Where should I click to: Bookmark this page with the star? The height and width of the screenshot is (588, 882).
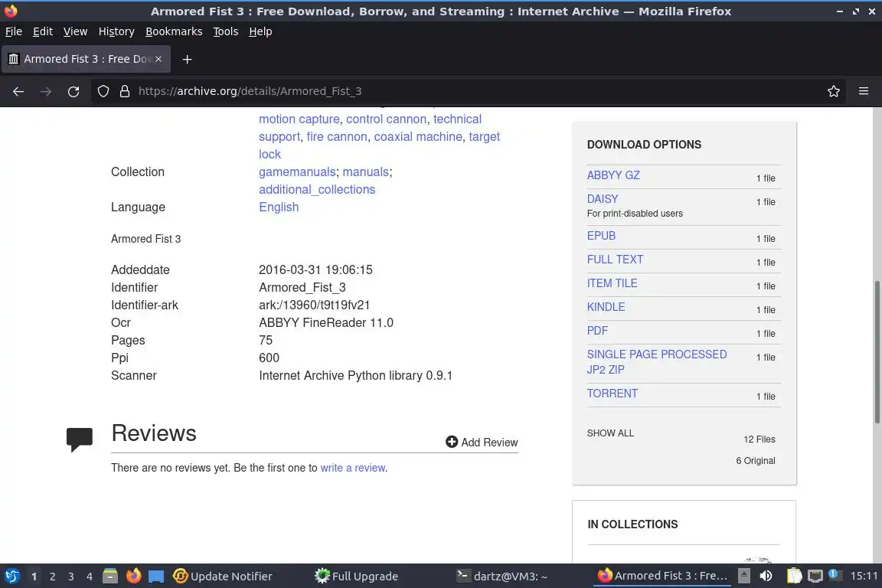coord(834,91)
